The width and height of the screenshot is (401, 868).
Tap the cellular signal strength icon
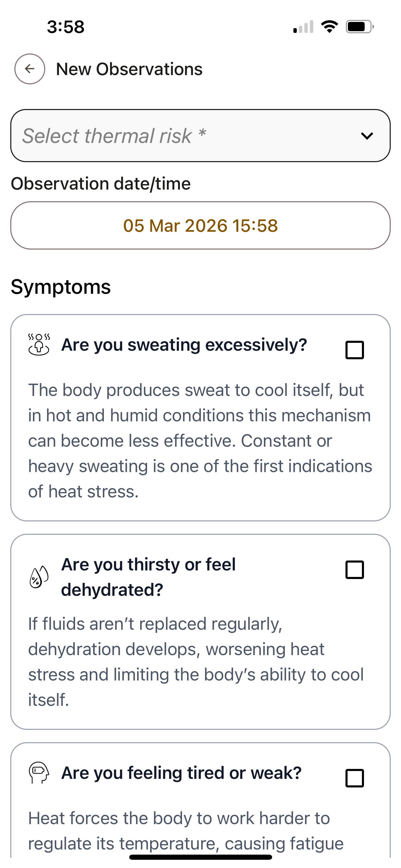[x=304, y=27]
